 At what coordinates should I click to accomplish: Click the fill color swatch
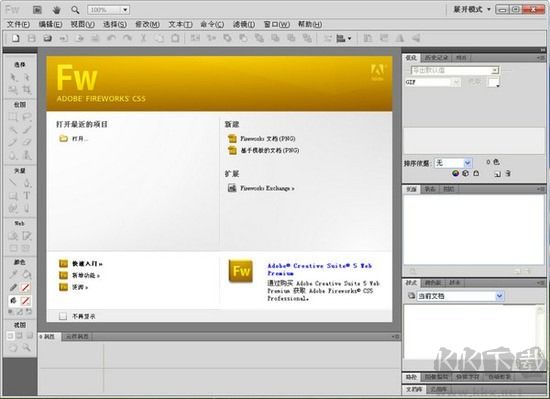coord(25,301)
